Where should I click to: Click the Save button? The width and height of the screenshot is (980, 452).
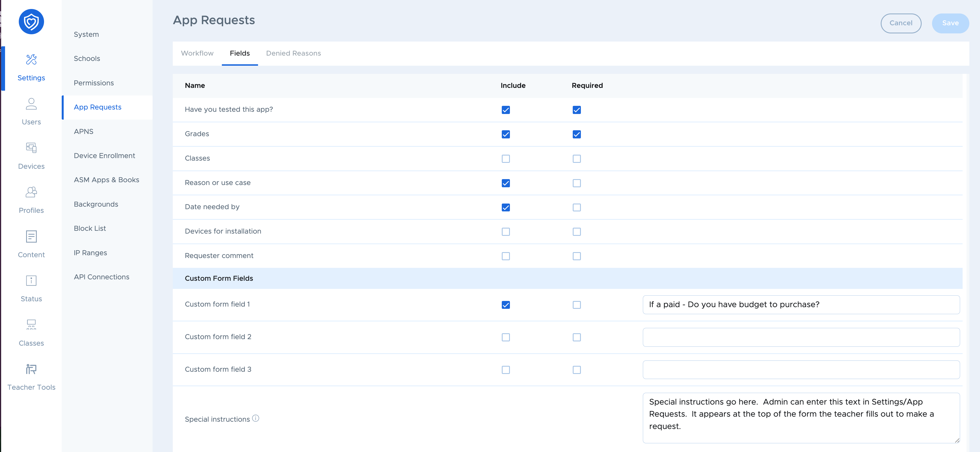click(950, 23)
